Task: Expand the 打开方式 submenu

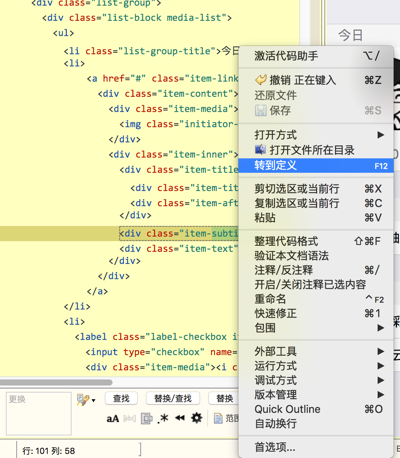Action: [x=316, y=135]
